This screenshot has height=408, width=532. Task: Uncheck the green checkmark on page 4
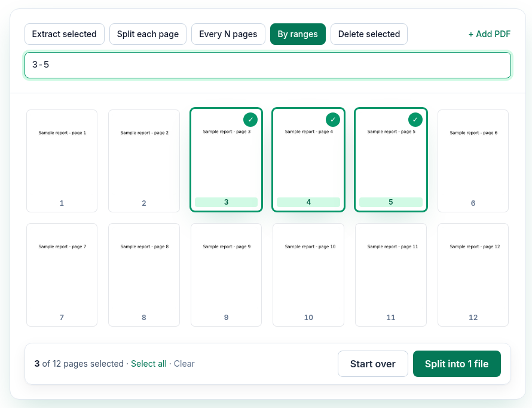click(333, 120)
